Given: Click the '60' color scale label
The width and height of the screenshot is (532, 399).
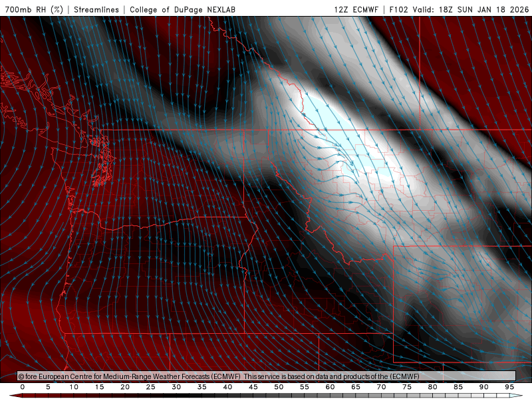Looking at the screenshot, I should (330, 387).
